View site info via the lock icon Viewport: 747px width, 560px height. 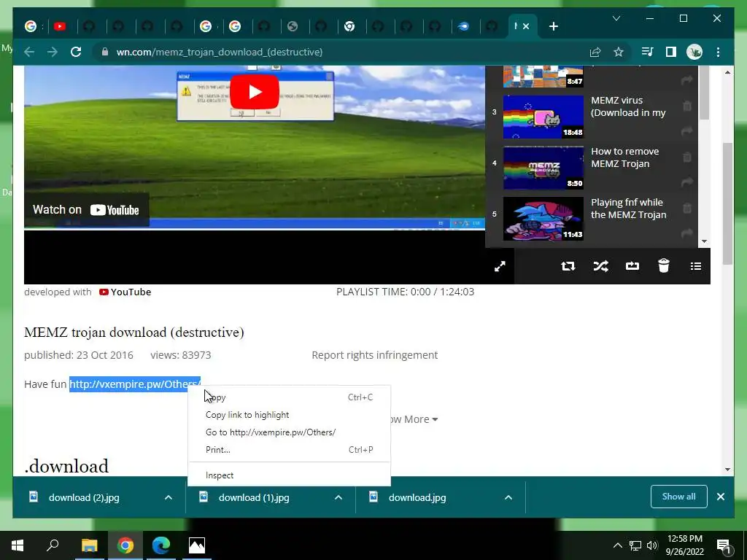pos(105,52)
